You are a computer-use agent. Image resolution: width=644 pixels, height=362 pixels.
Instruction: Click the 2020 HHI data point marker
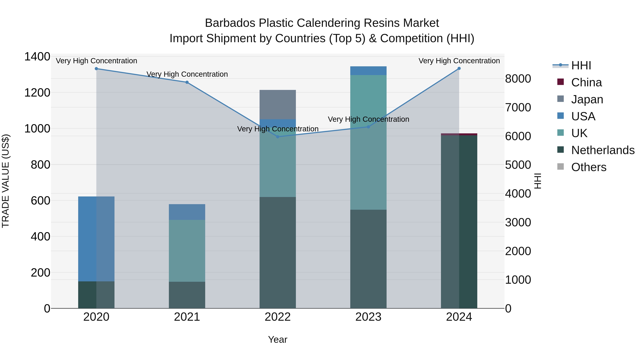click(x=96, y=69)
